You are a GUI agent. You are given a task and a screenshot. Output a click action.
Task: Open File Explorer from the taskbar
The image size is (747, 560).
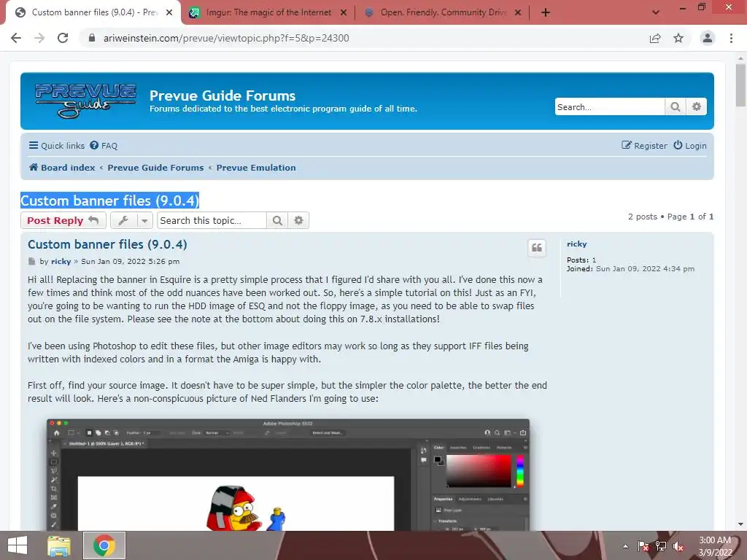click(x=59, y=545)
